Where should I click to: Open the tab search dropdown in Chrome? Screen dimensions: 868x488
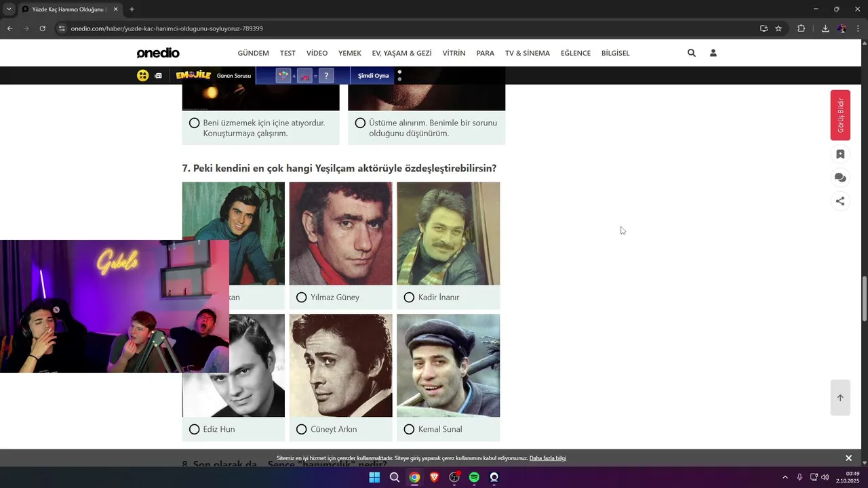pos(9,9)
